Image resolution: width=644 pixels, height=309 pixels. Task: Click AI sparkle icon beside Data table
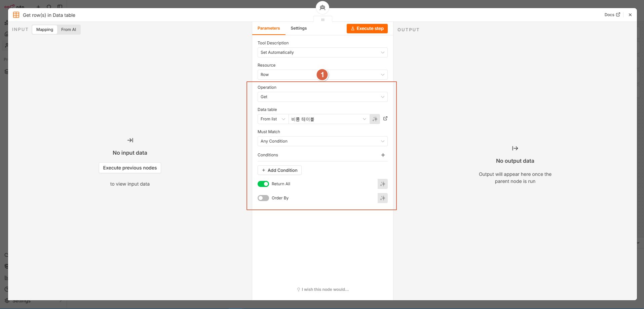[375, 119]
